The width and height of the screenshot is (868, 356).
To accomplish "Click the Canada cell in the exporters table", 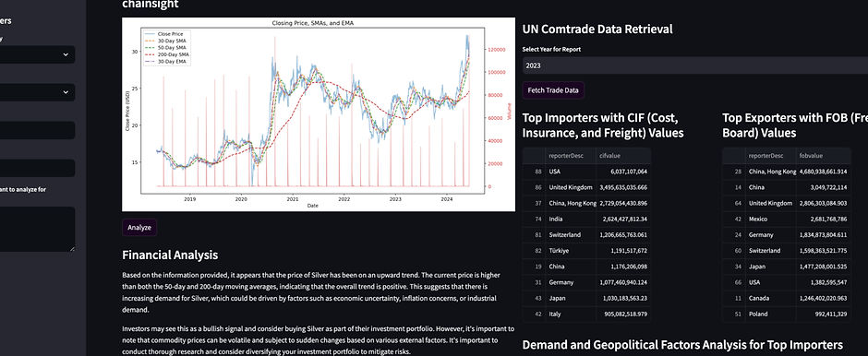I will [x=770, y=298].
